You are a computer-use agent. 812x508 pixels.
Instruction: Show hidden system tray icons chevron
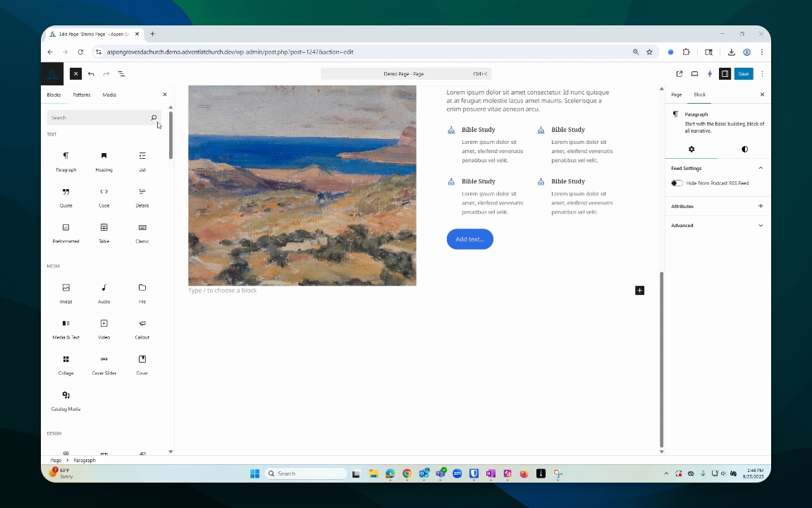click(x=666, y=473)
